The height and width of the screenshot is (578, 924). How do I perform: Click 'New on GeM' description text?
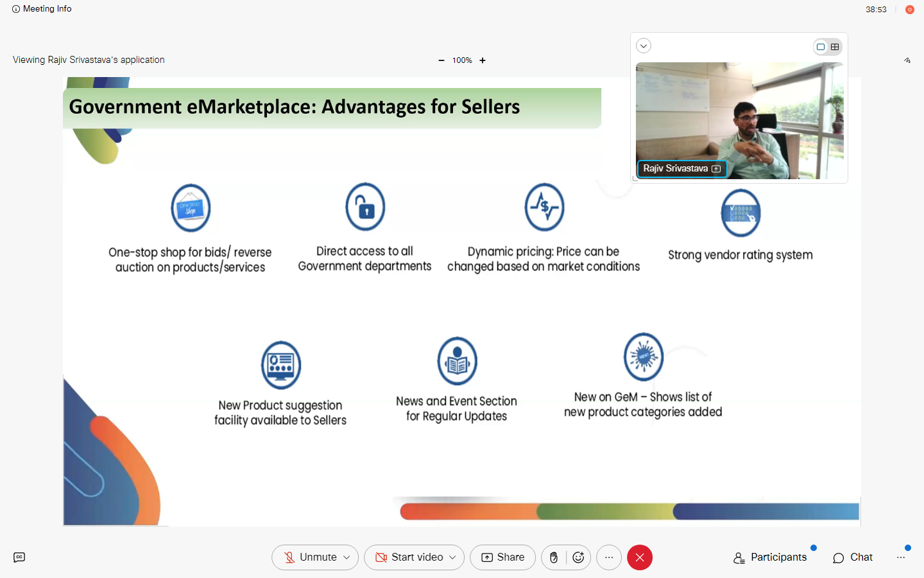click(643, 405)
